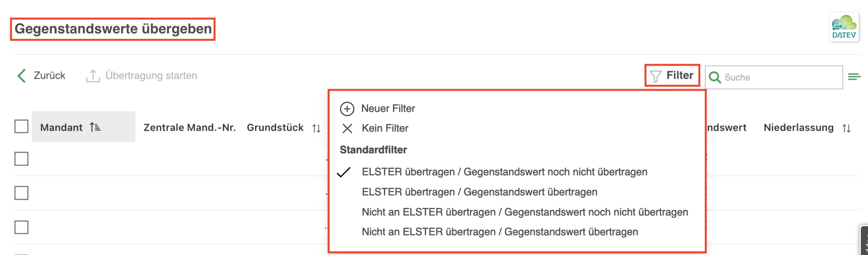
Task: Select Nicht an ELSTER übertragen / Gegenstandswert übertragen
Action: tap(500, 232)
